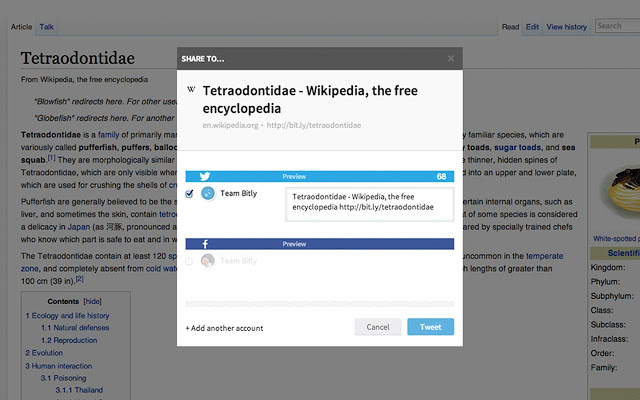This screenshot has width=640, height=400.
Task: Click the Wikipedia favicon in share dialog
Action: click(191, 89)
